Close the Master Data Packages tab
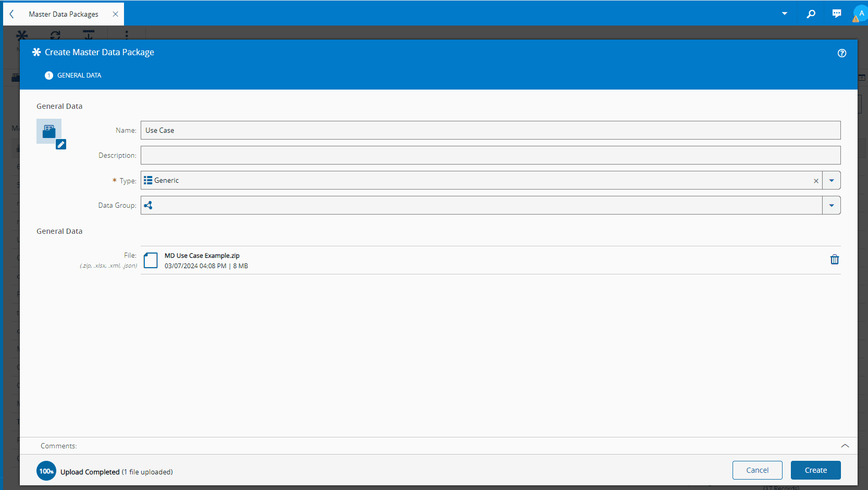This screenshot has height=490, width=868. pyautogui.click(x=115, y=14)
